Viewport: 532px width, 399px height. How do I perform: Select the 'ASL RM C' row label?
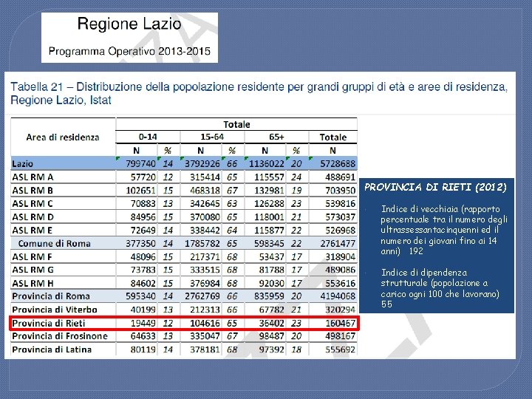[33, 204]
